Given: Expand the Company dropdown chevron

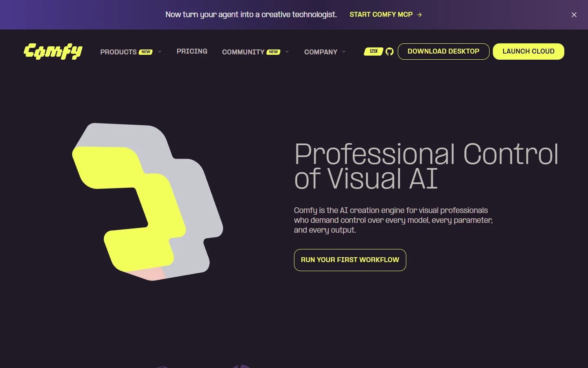Looking at the screenshot, I should (x=344, y=52).
